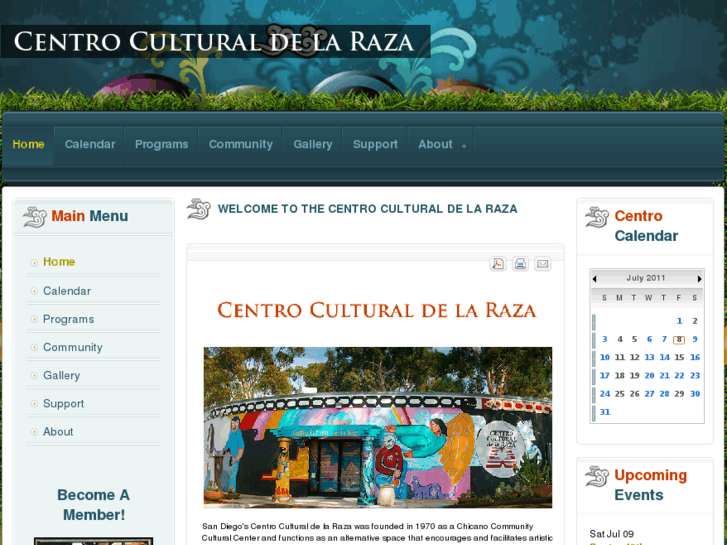Select Calendar in the Main Menu sidebar

tap(67, 291)
